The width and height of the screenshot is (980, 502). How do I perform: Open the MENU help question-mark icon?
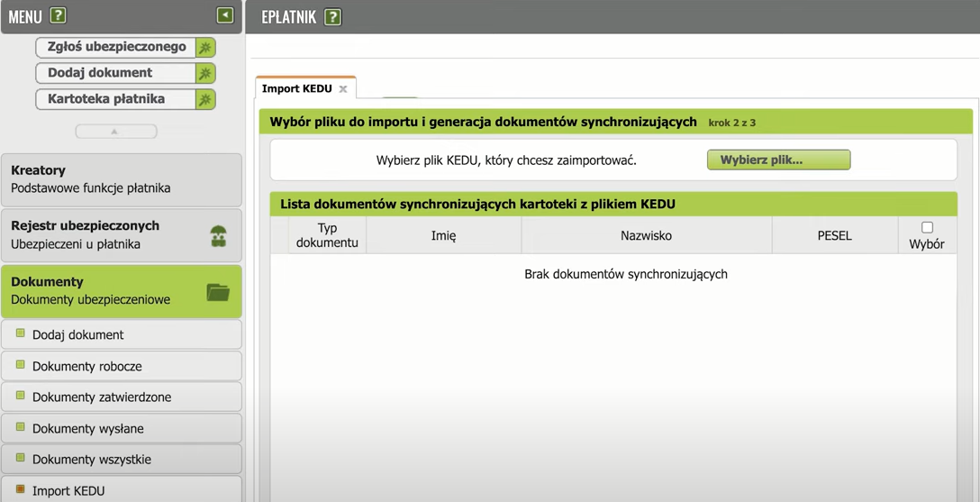click(58, 15)
